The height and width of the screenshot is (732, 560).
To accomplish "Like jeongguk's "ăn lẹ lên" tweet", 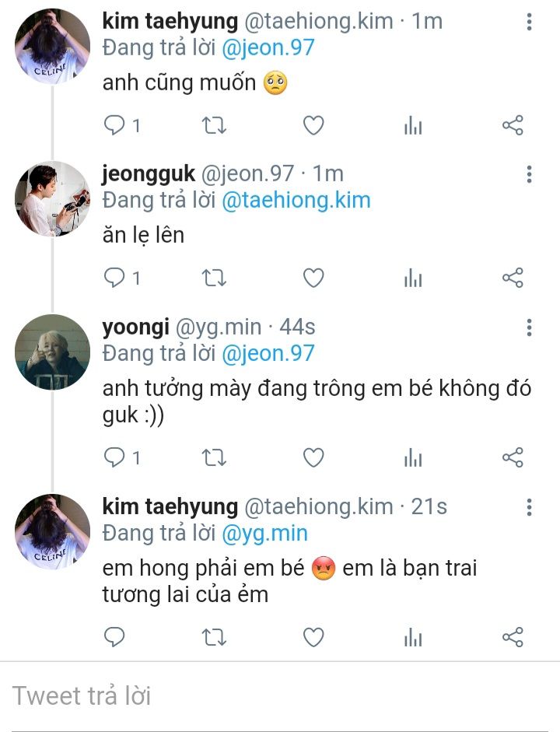I will coord(313,278).
